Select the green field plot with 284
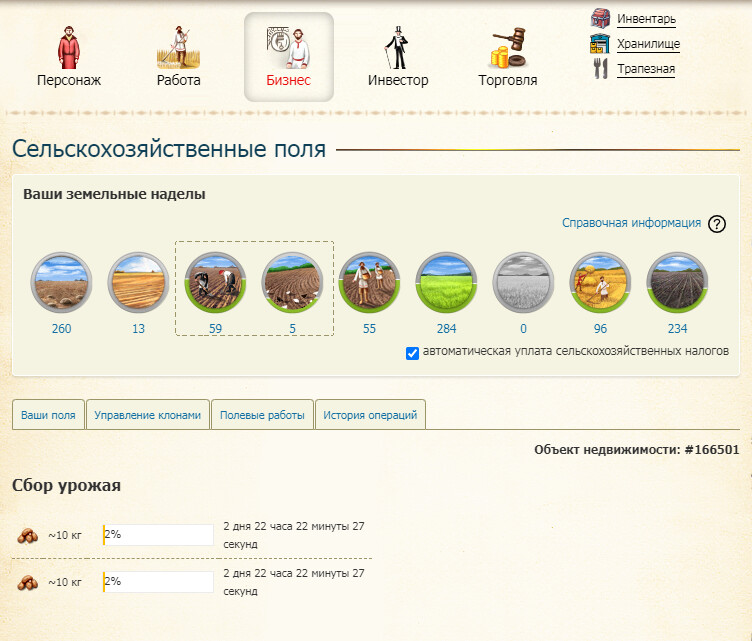 (446, 283)
